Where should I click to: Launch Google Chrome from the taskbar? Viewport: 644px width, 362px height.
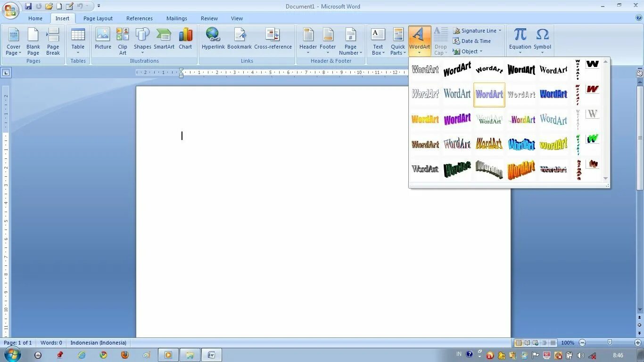click(103, 355)
